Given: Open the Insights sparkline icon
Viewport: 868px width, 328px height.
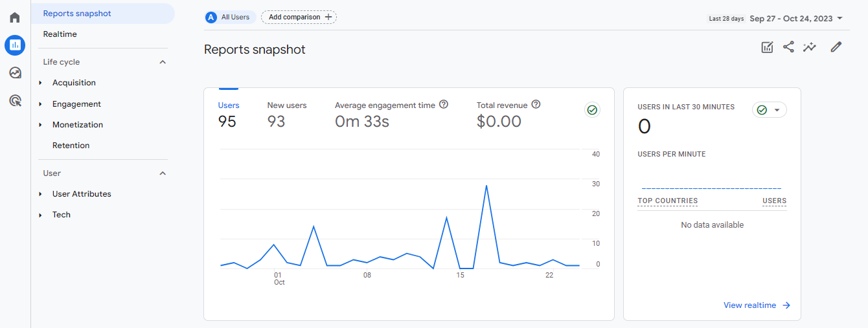Looking at the screenshot, I should [809, 47].
